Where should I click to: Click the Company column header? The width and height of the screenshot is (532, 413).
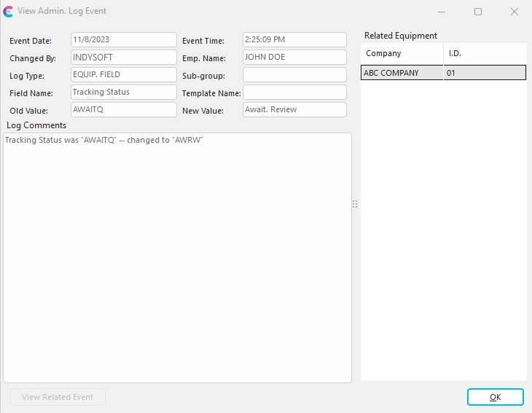pyautogui.click(x=402, y=54)
